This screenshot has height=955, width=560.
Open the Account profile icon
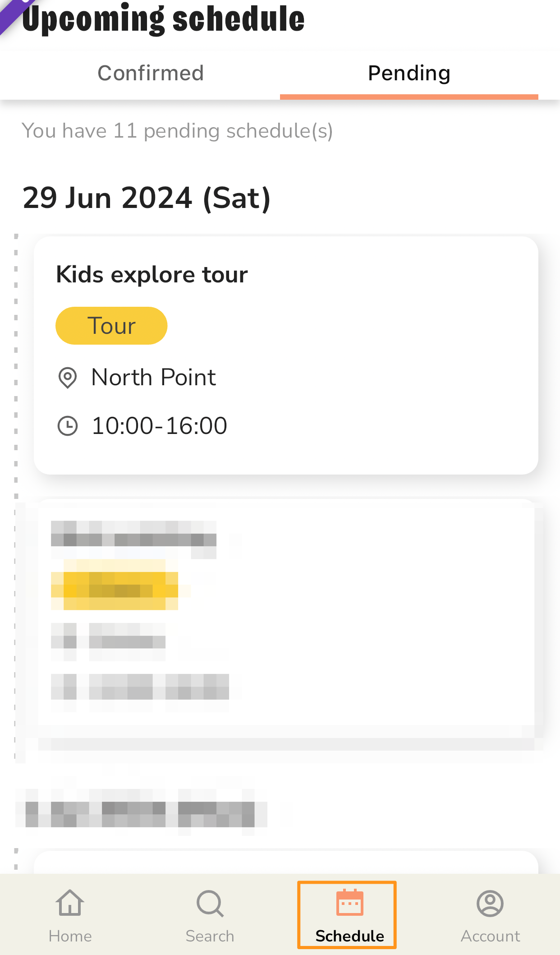(x=490, y=904)
